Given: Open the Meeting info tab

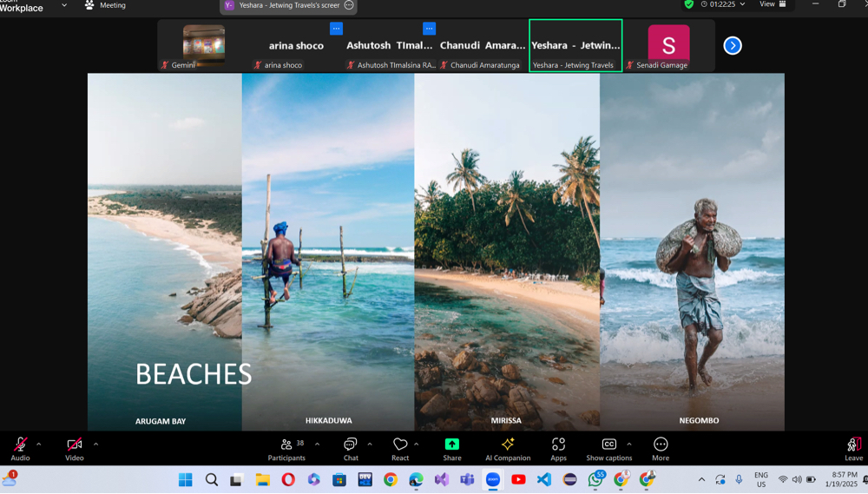Looking at the screenshot, I should 105,5.
